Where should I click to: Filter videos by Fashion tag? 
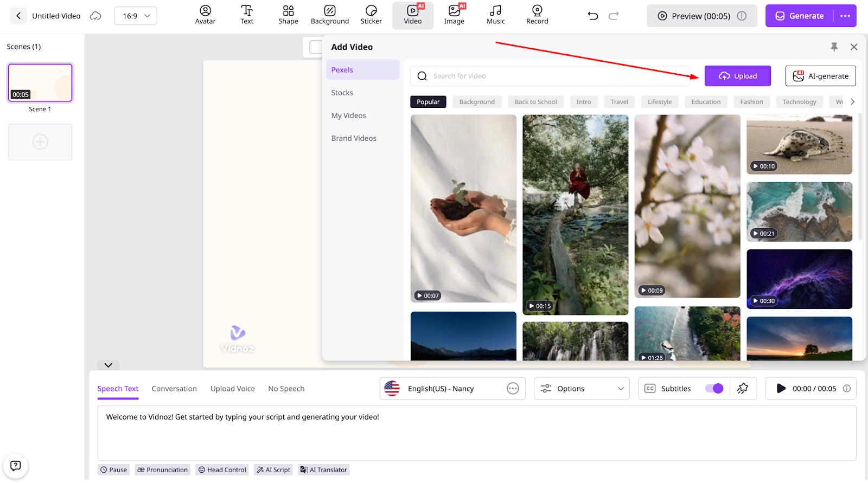click(x=751, y=102)
